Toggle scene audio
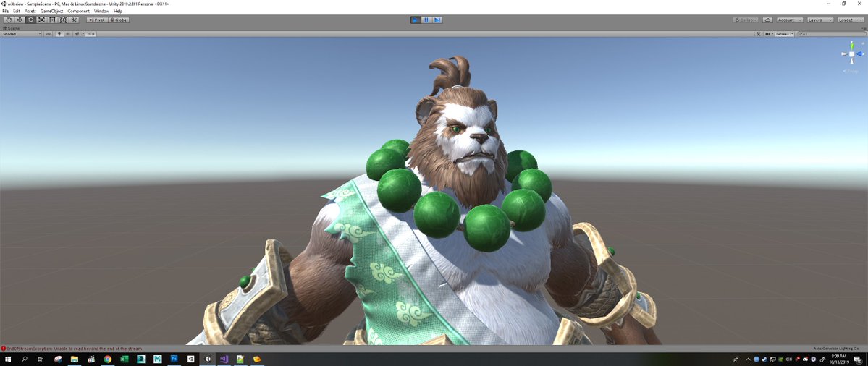Screen dimensions: 868x366 pyautogui.click(x=67, y=34)
